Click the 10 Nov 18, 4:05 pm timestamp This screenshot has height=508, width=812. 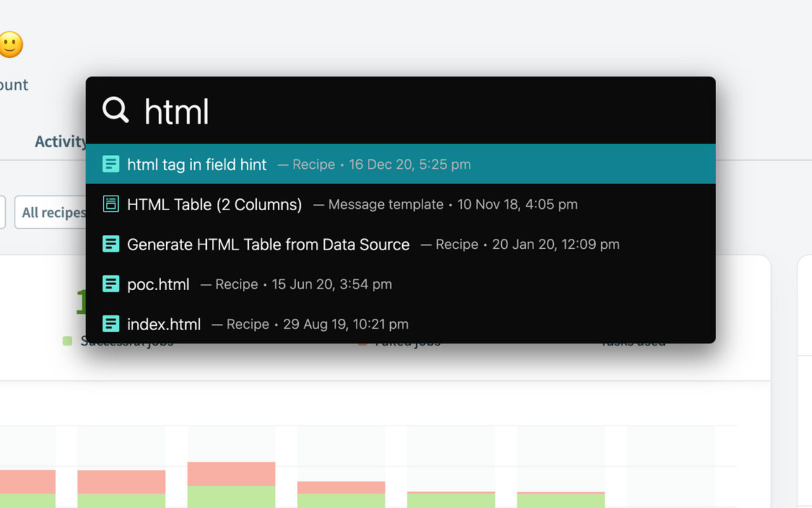click(517, 204)
